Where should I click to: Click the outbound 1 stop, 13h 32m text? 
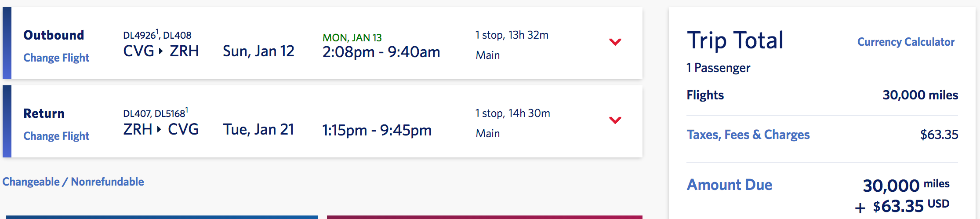tap(512, 35)
